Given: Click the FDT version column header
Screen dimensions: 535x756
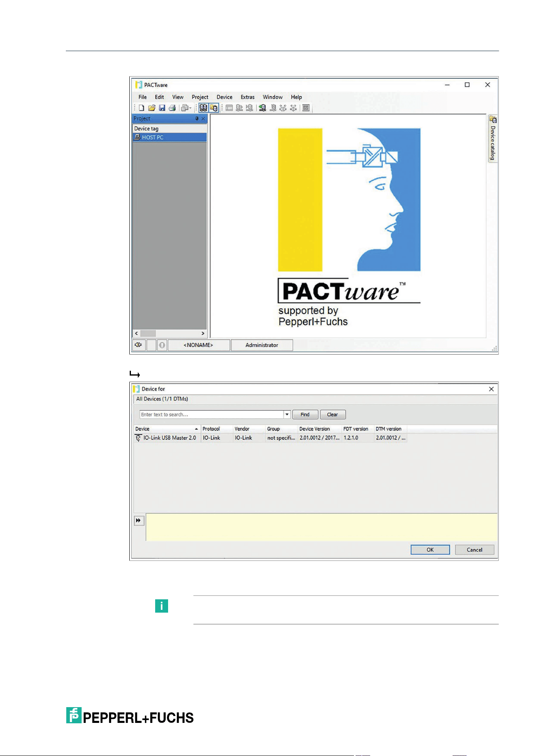Looking at the screenshot, I should (x=358, y=429).
